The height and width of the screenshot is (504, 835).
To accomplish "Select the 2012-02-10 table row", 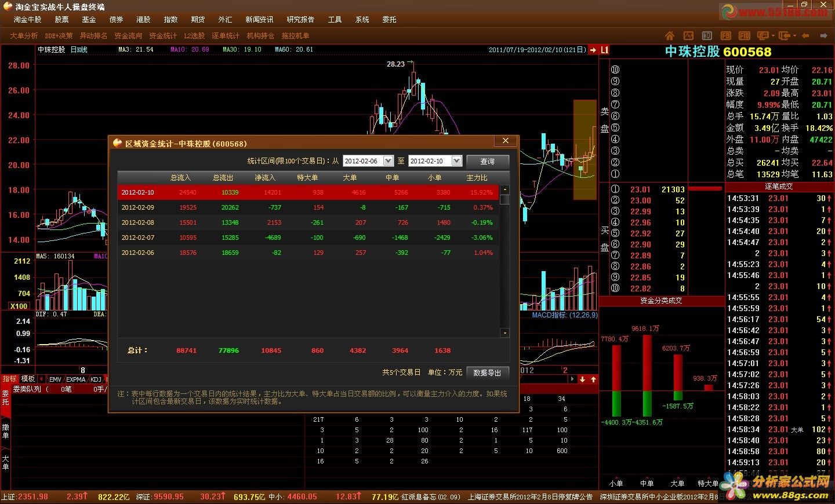I will click(x=308, y=192).
